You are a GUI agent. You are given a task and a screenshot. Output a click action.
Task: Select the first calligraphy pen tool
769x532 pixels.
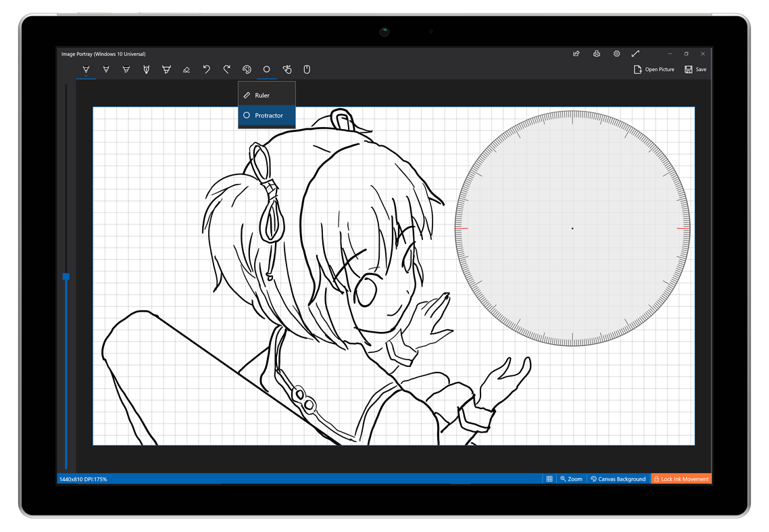point(86,68)
